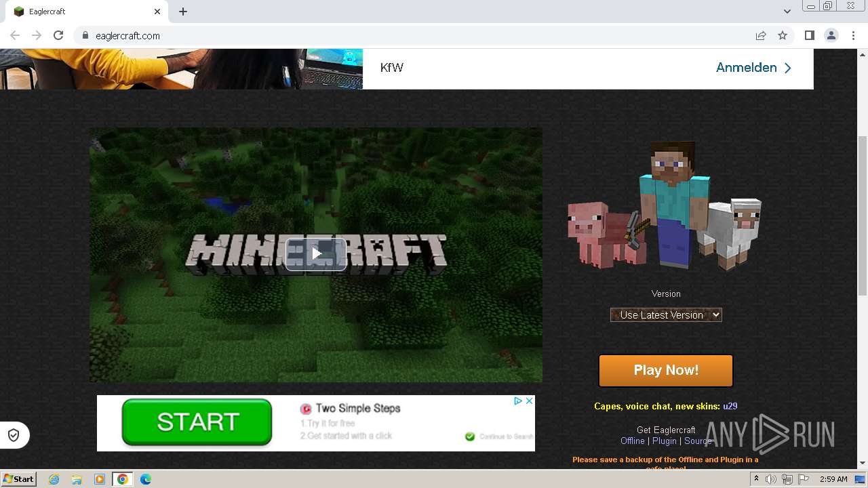Click the Two Simple Steps ad headline
868x488 pixels.
[x=358, y=408]
